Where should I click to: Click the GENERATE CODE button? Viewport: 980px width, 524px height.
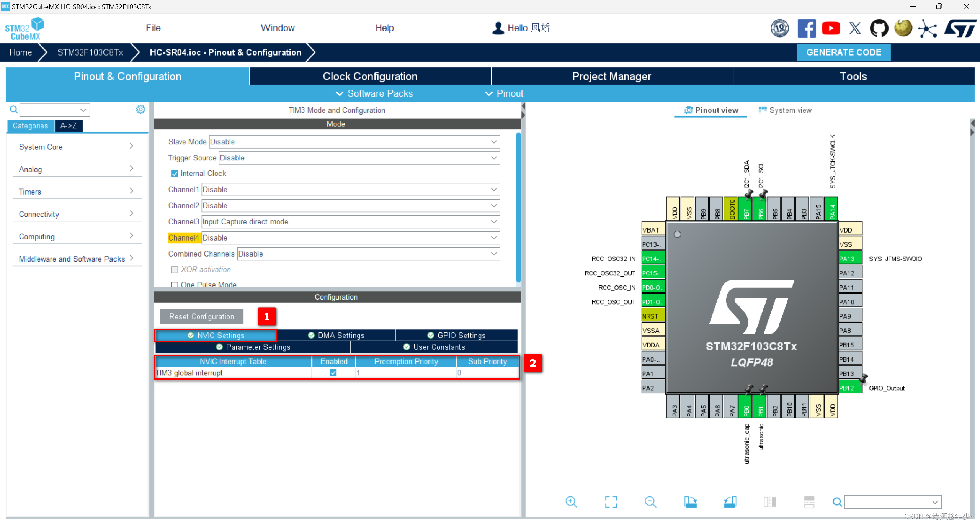pyautogui.click(x=844, y=52)
